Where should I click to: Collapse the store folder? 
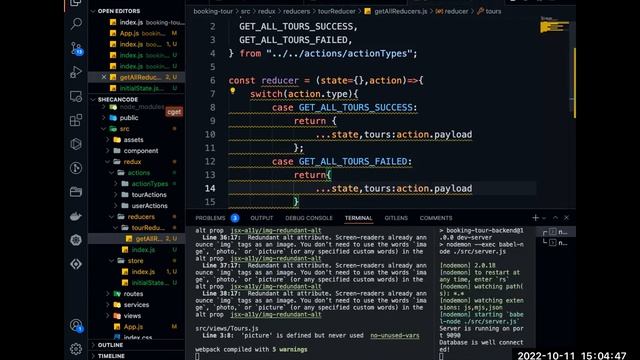(136, 260)
